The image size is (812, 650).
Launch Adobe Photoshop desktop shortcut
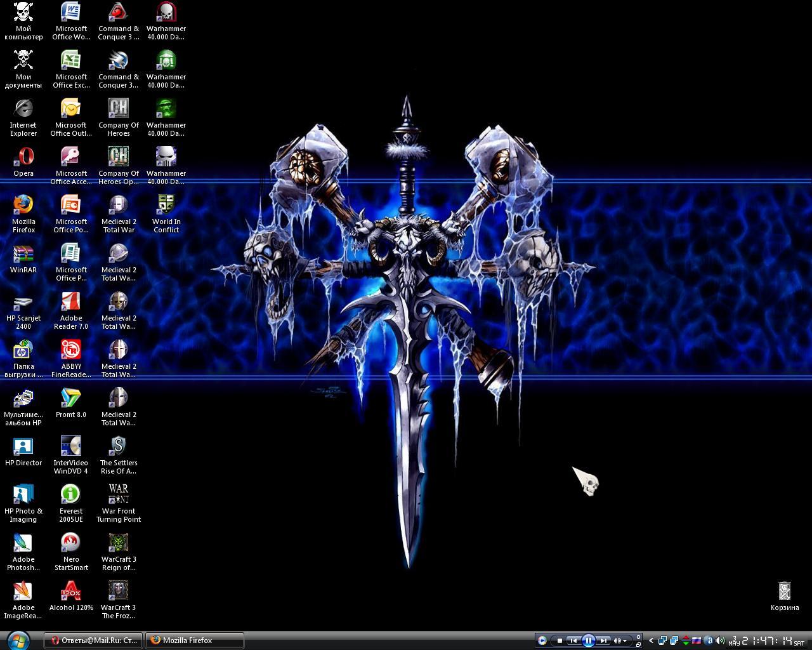(23, 552)
